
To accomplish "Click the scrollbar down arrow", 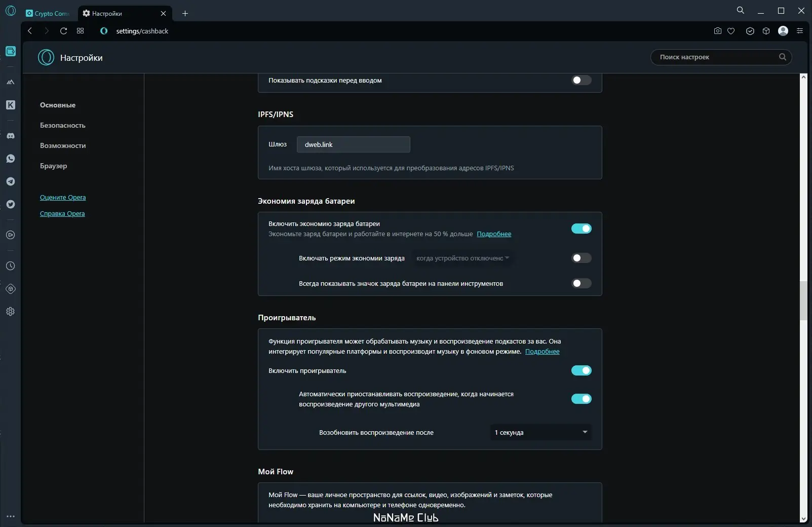I will tap(803, 519).
